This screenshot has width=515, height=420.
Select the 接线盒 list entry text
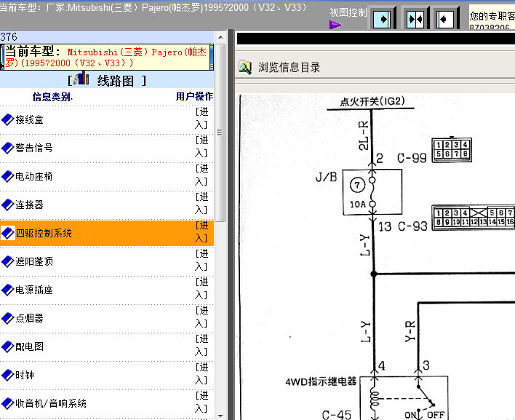(30, 119)
